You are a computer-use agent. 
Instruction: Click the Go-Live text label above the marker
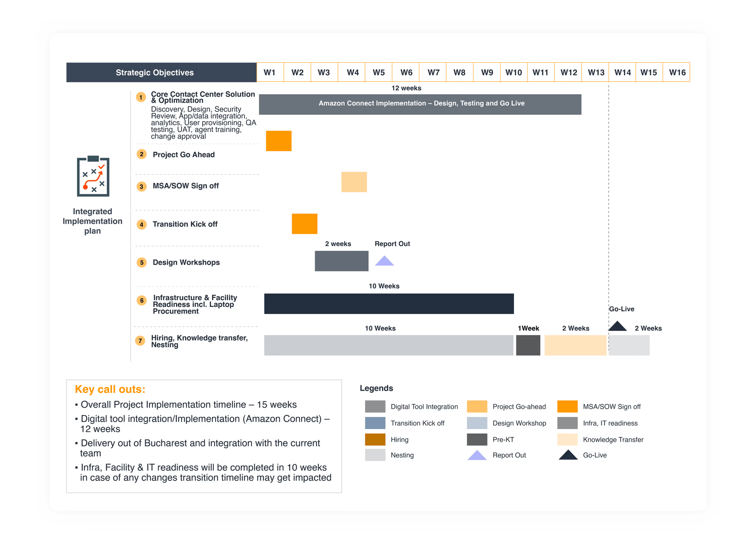coord(622,309)
